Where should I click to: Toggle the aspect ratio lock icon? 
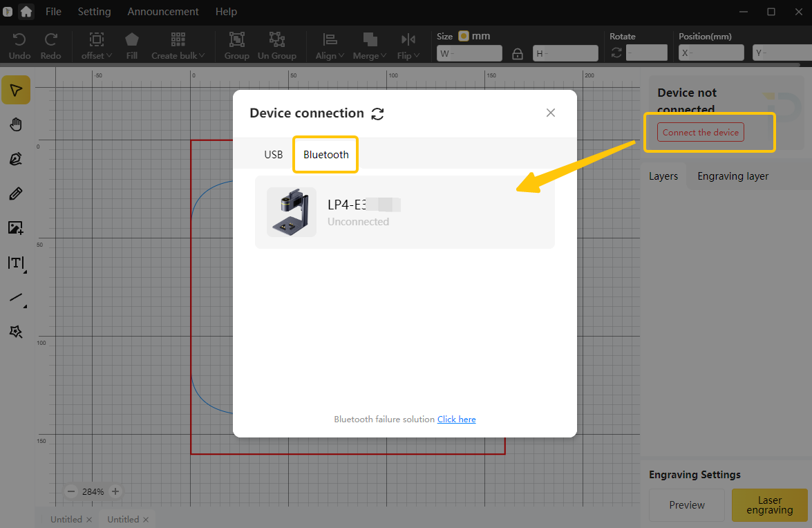(517, 54)
